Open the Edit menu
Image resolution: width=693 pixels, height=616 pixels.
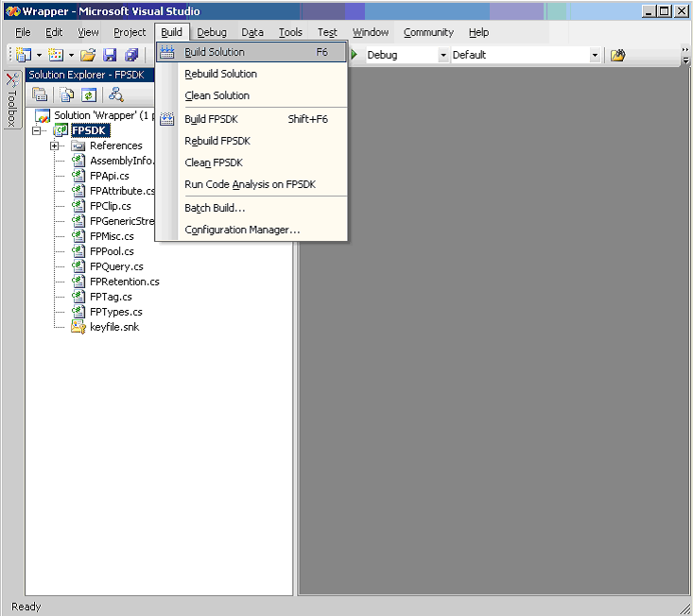coord(54,32)
